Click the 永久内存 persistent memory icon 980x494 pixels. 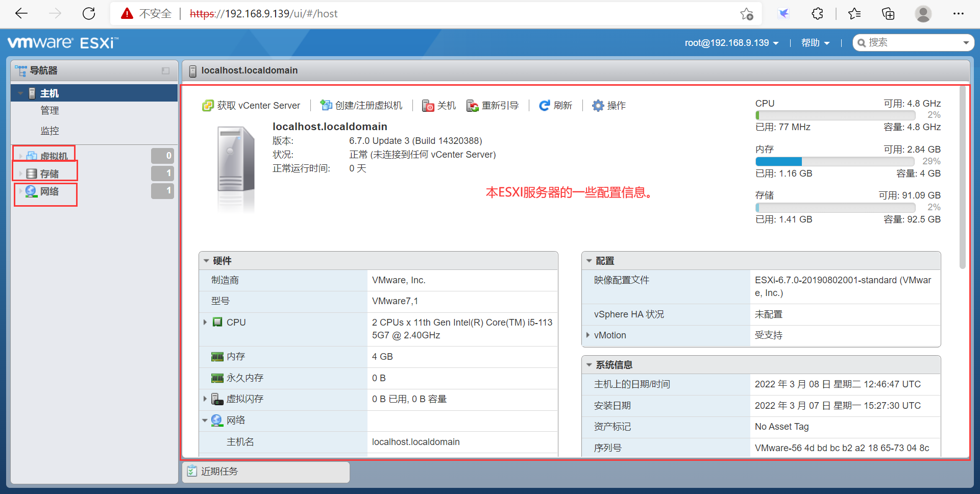point(217,378)
